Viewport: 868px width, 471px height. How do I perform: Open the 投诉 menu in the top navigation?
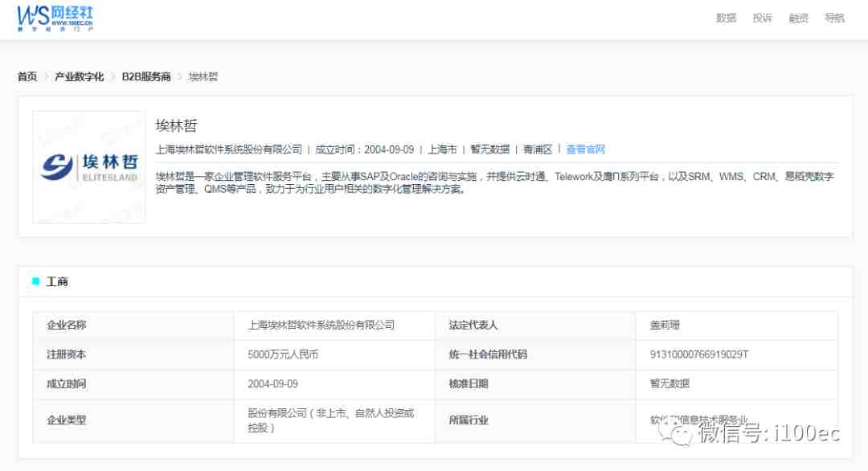(762, 18)
